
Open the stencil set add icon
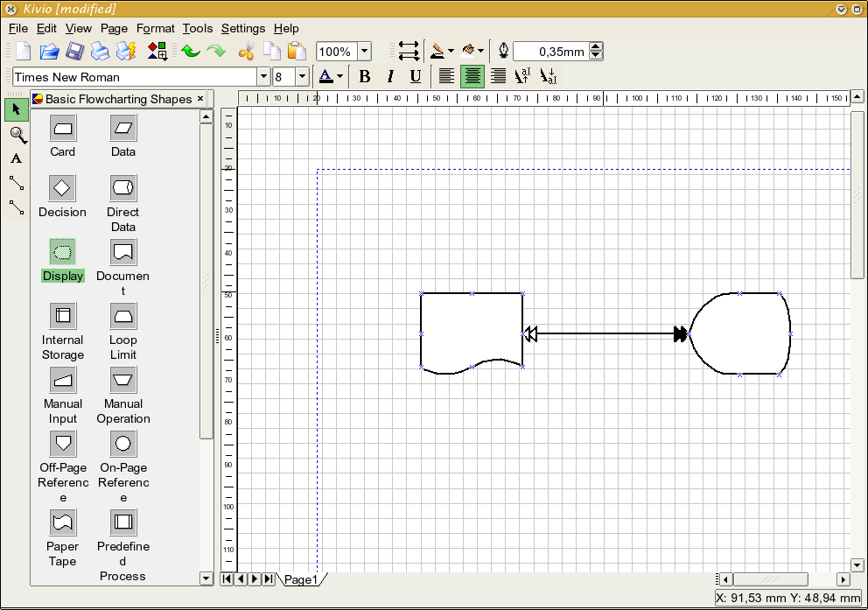(x=157, y=52)
